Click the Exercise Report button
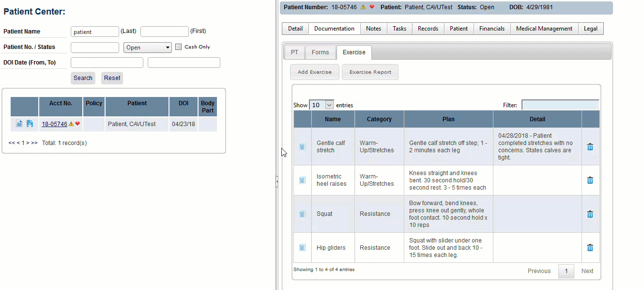Image resolution: width=644 pixels, height=290 pixels. click(370, 72)
